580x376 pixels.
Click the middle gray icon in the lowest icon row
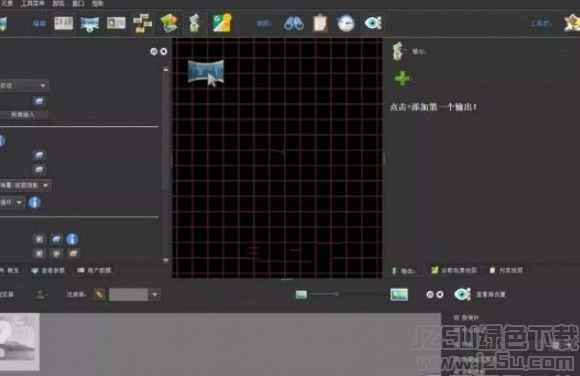(56, 254)
